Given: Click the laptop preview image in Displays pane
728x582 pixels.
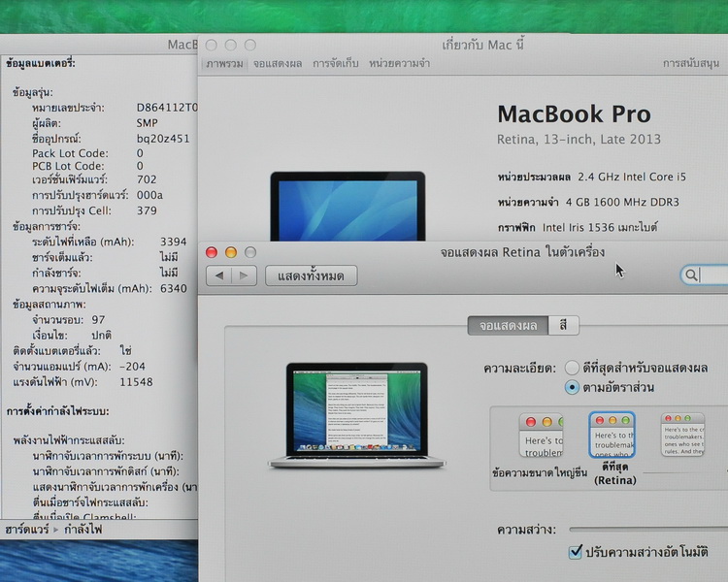Looking at the screenshot, I should coord(356,415).
